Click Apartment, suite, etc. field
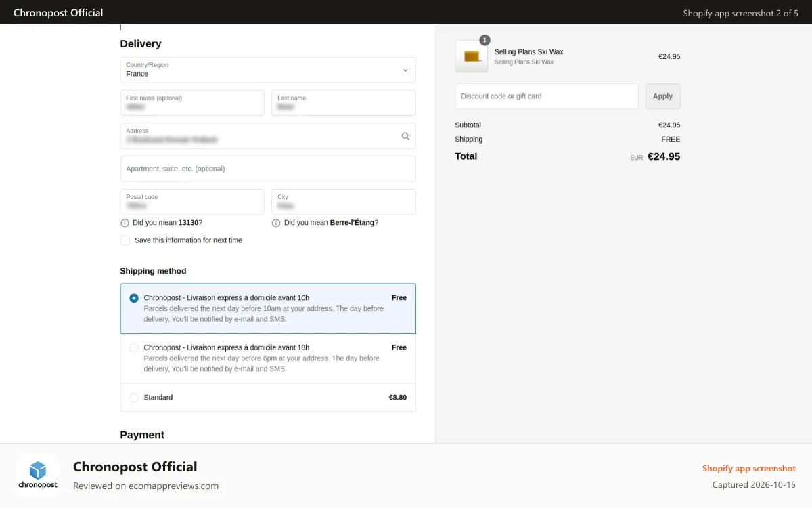The height and width of the screenshot is (508, 812). 268,169
